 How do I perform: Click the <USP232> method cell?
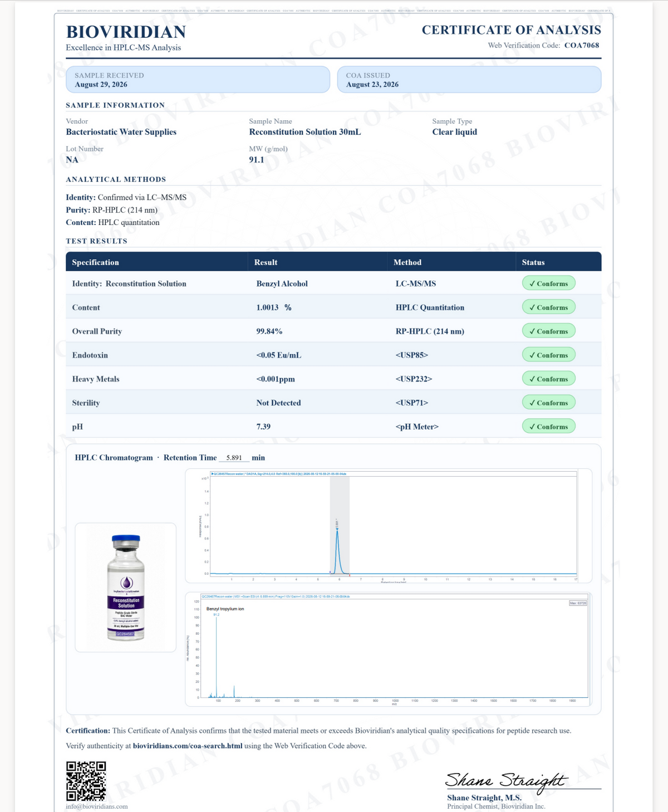[x=414, y=379]
